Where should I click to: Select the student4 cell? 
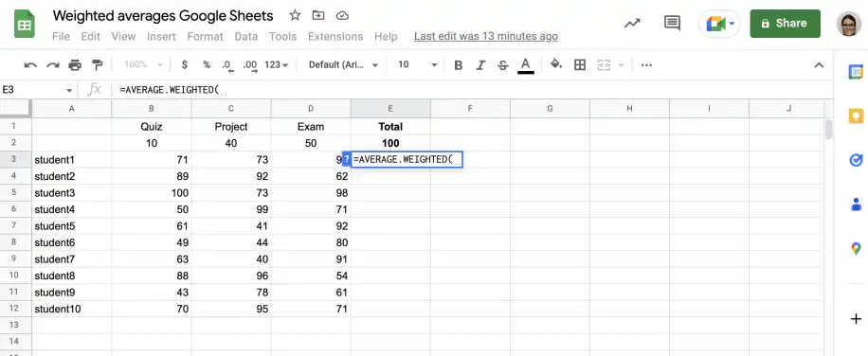click(72, 209)
